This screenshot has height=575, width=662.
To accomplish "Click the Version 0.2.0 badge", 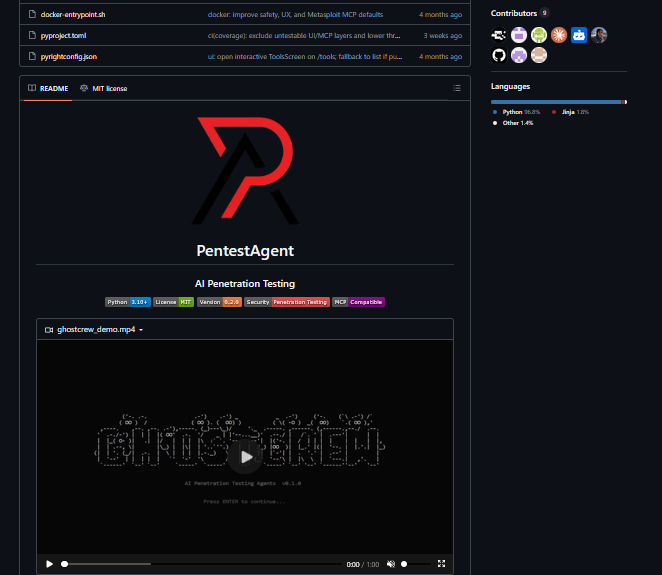I will tap(219, 302).
